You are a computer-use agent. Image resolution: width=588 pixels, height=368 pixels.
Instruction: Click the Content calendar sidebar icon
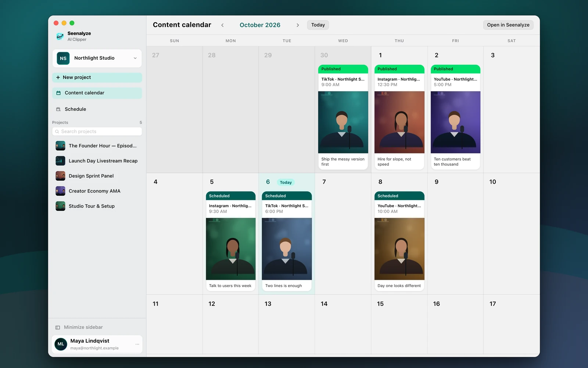(58, 93)
